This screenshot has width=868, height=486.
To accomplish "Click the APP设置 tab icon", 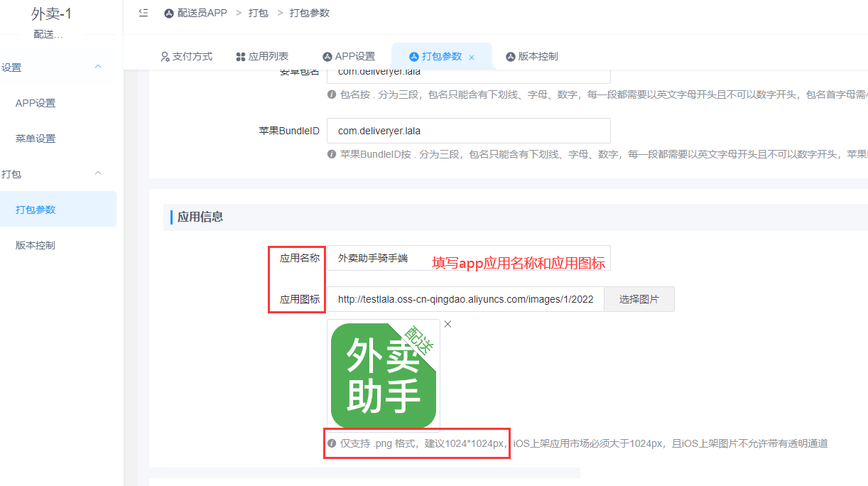I will [x=327, y=57].
